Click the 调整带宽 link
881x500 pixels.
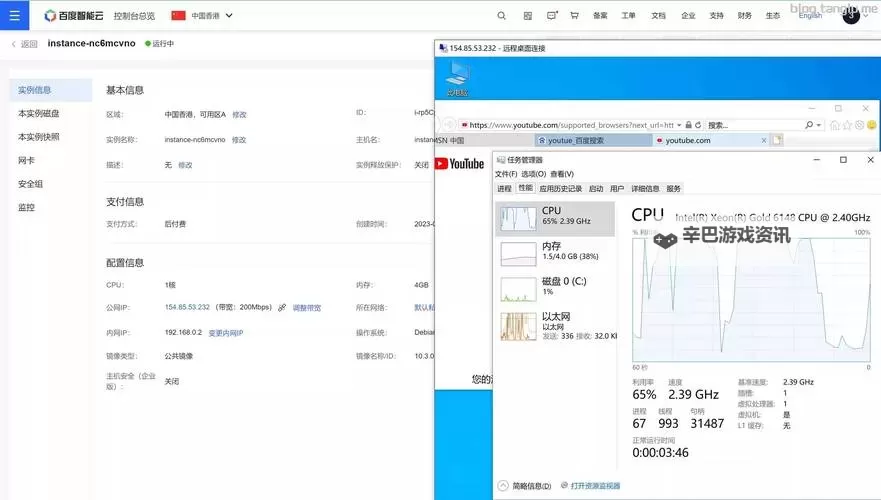click(307, 308)
